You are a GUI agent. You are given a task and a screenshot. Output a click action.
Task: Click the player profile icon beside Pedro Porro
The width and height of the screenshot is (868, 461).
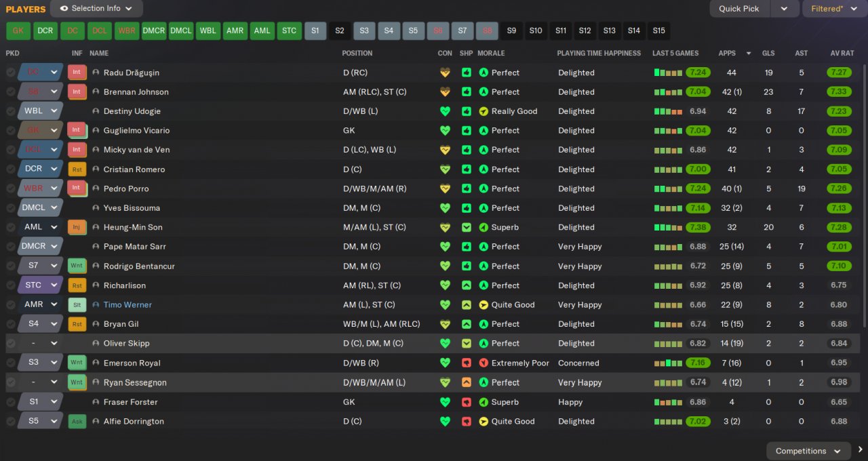pos(96,188)
